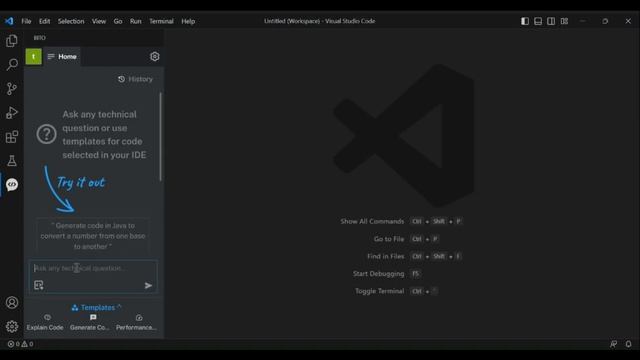Image resolution: width=640 pixels, height=360 pixels.
Task: Open the Search view in activity bar
Action: pos(12,64)
